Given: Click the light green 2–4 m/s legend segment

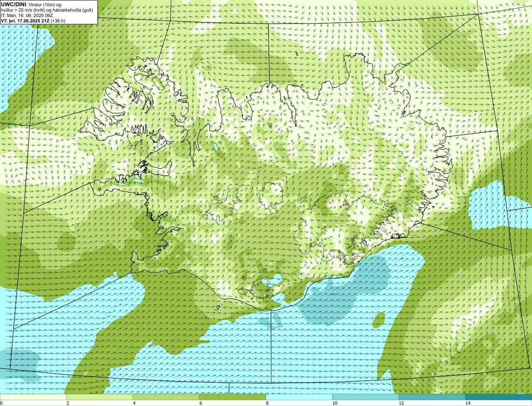Looking at the screenshot, I should coord(100,397).
